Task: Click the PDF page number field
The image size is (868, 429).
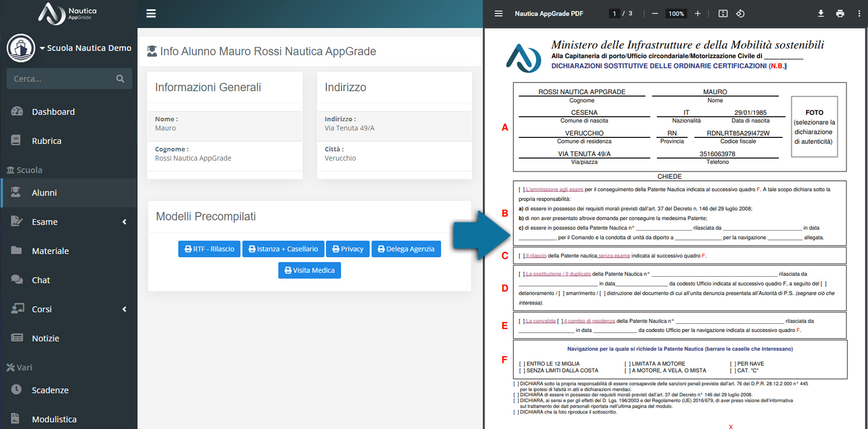Action: [x=614, y=14]
